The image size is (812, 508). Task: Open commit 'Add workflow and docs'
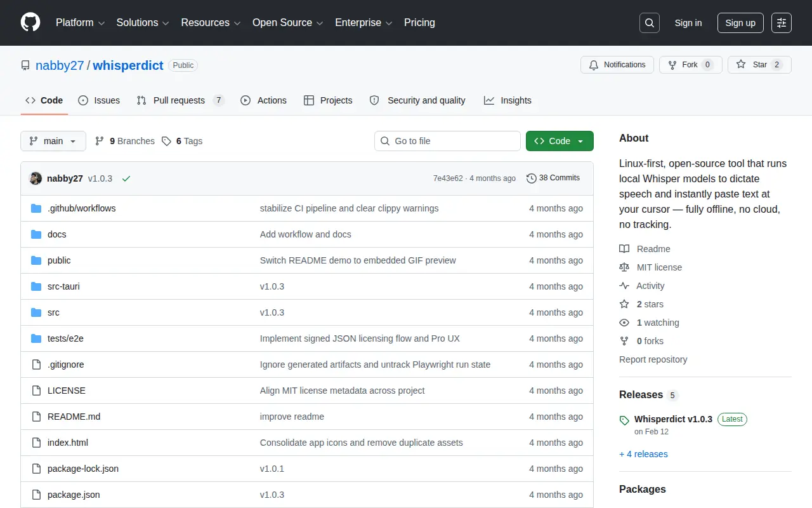click(306, 234)
